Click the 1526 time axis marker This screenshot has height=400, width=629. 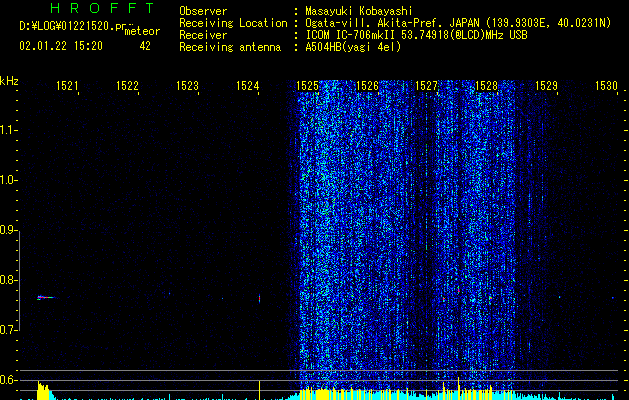tap(367, 86)
